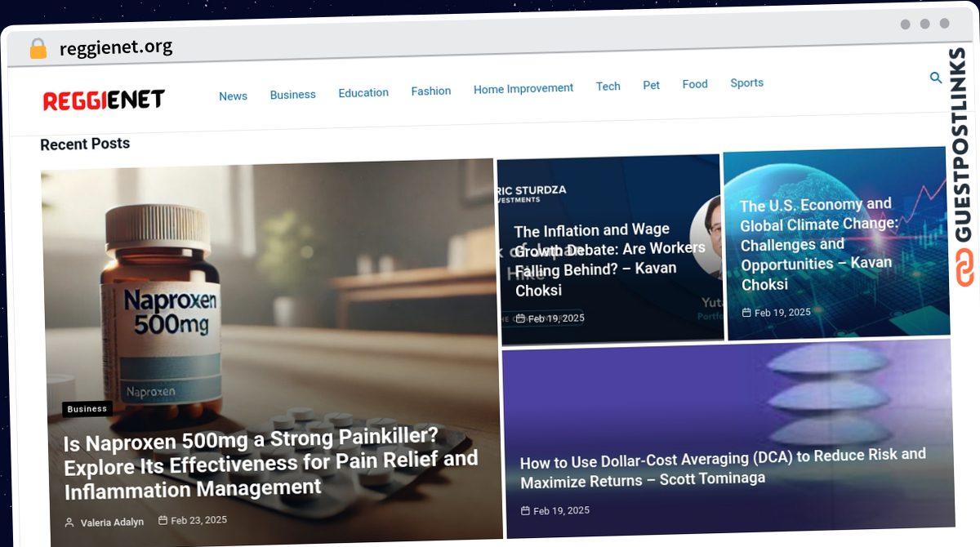This screenshot has height=547, width=980.
Task: Click the search magnifier icon
Action: (x=936, y=78)
